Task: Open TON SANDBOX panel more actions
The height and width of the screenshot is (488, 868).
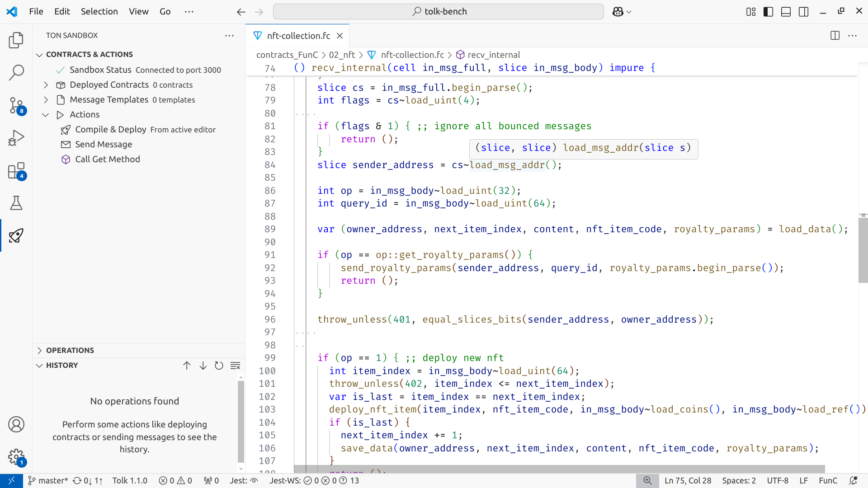Action: click(x=230, y=36)
